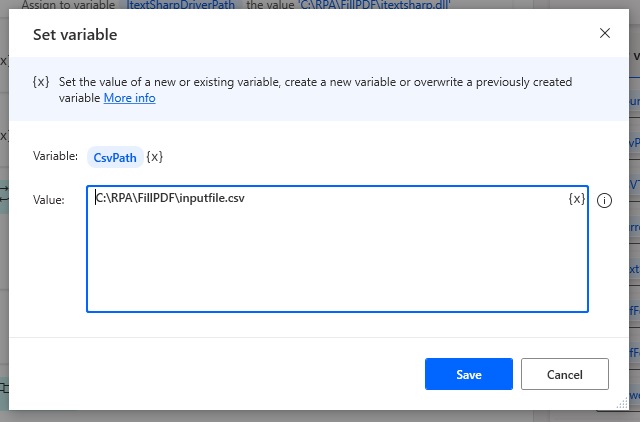Click the 'Set variable' dialog title

tap(75, 35)
